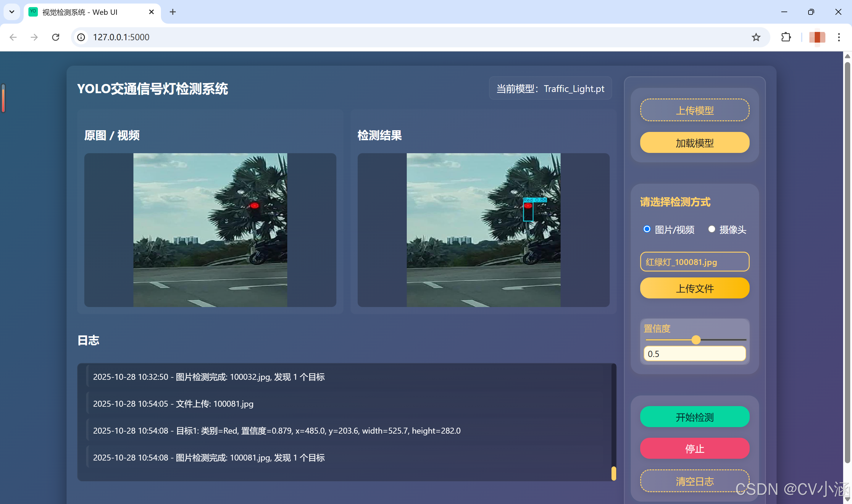This screenshot has height=504, width=852.
Task: Select the 图片/视频 radio option
Action: (647, 229)
